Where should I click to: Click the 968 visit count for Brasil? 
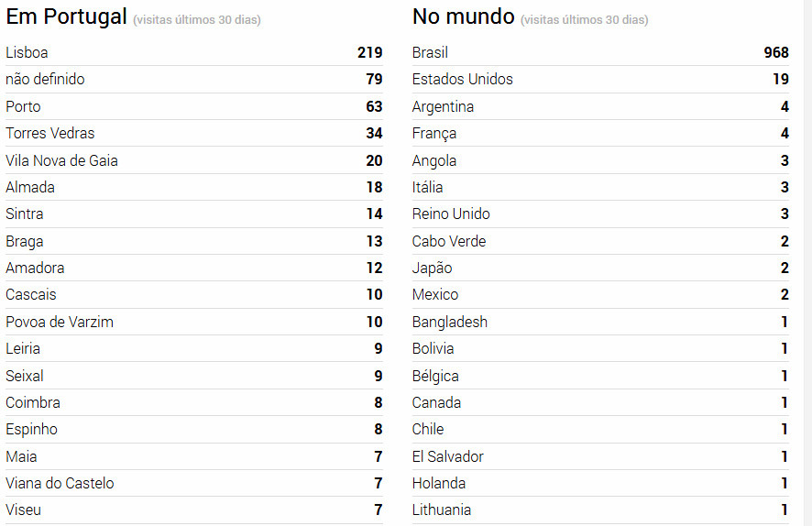[776, 53]
